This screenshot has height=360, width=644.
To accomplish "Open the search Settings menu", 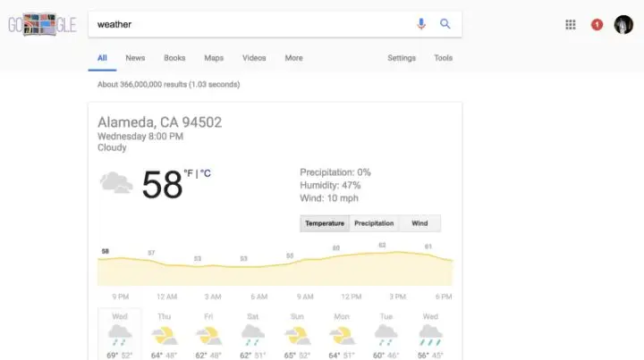I will point(402,58).
